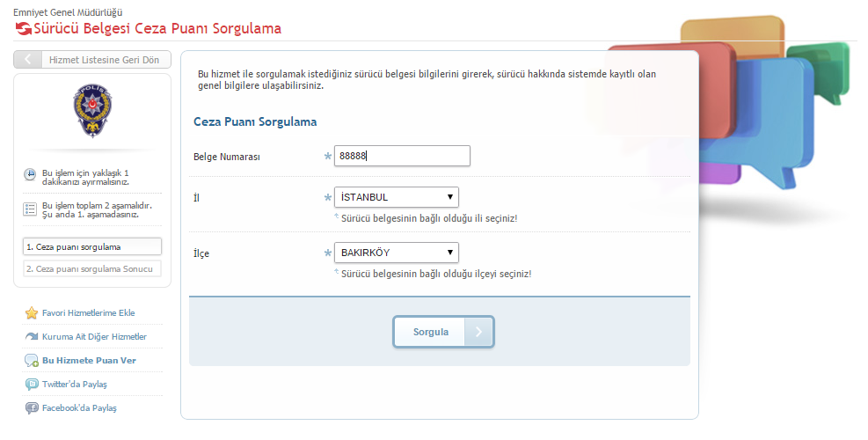Click the Ceza Puanı Sorgulama section heading
Viewport: 868px width, 440px height.
pyautogui.click(x=255, y=122)
